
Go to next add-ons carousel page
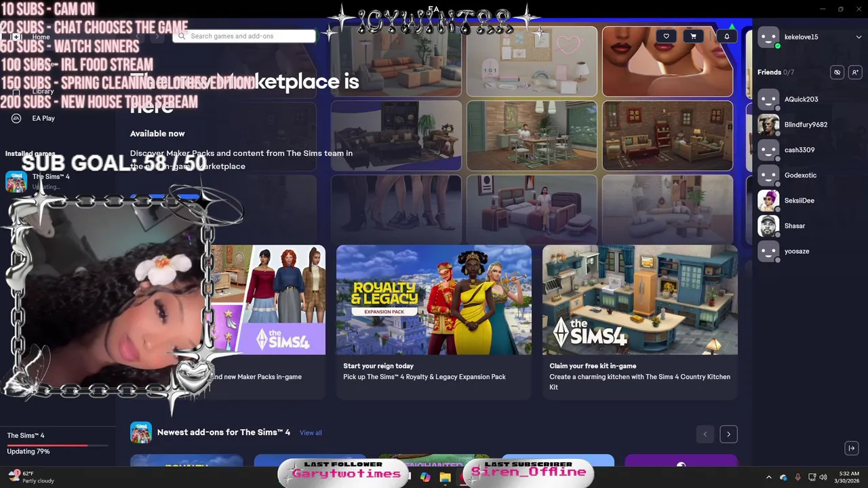tap(728, 434)
